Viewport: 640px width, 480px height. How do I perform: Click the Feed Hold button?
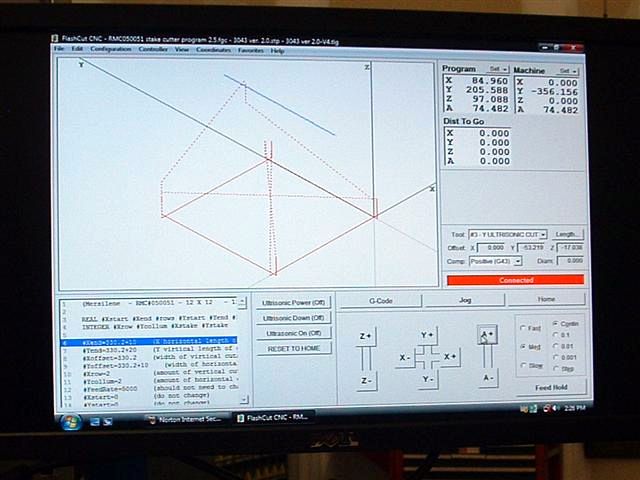(551, 387)
